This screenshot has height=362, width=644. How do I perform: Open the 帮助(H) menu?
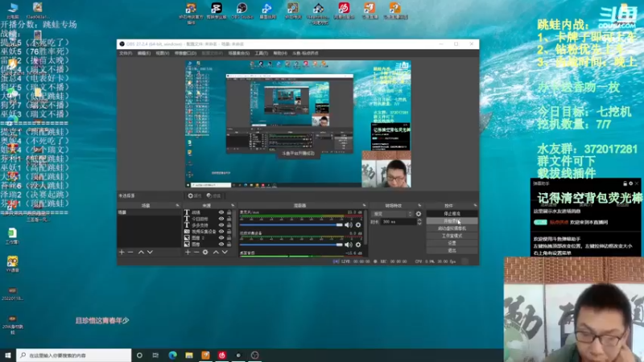[x=280, y=53]
